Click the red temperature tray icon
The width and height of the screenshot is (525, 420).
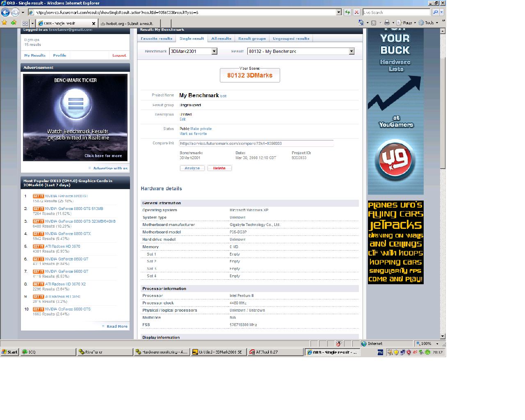(415, 352)
